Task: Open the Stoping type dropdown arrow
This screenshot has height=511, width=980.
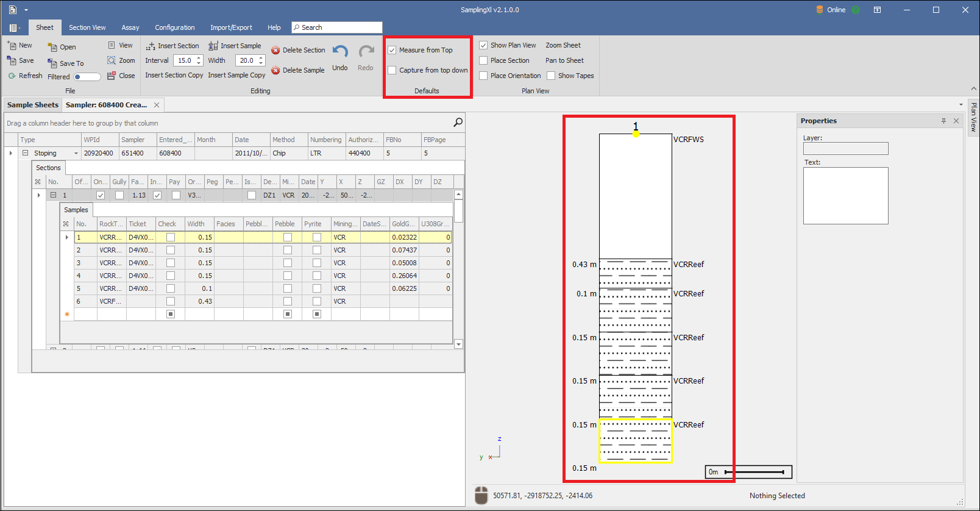Action: click(x=76, y=154)
